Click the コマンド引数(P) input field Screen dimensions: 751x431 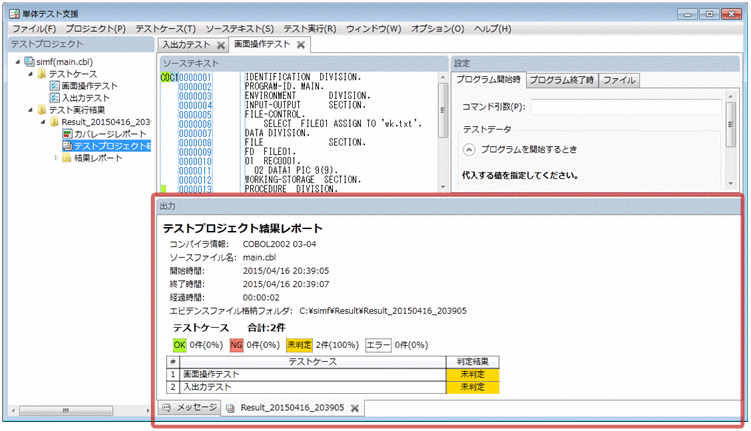[x=626, y=107]
